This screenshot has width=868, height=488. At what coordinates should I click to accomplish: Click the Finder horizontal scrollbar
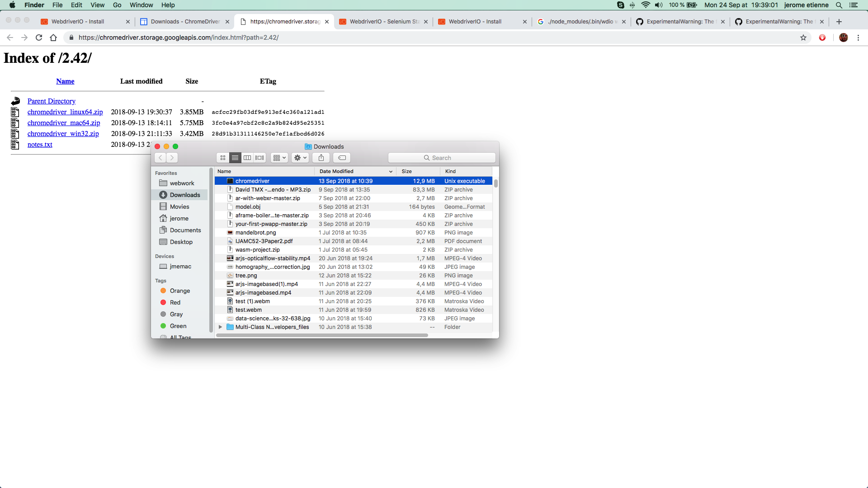[322, 335]
